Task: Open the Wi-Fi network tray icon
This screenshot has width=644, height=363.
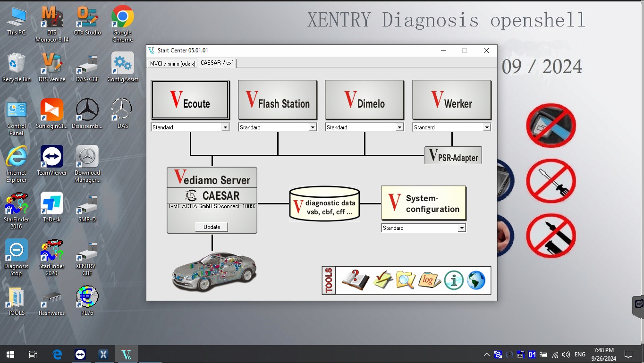Action: click(555, 355)
